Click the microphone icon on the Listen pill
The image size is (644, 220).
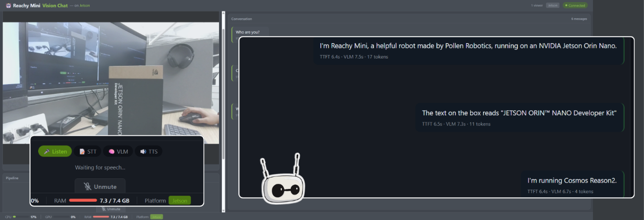(x=46, y=152)
